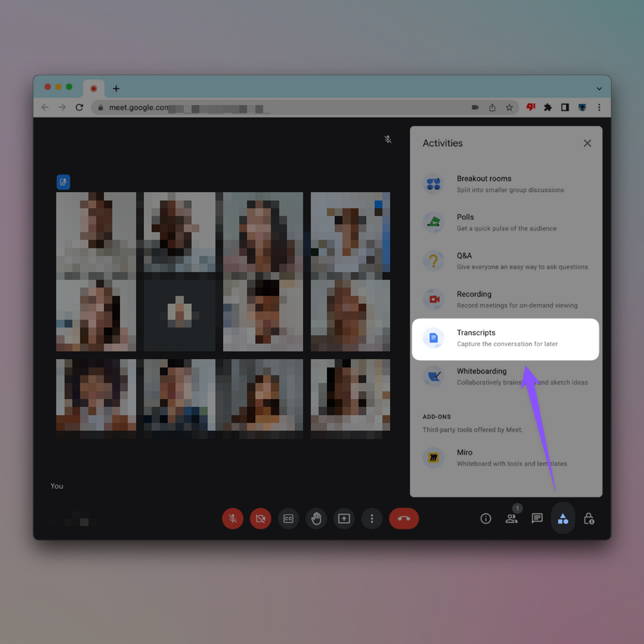Close the Activities panel
The width and height of the screenshot is (644, 644).
(x=587, y=143)
